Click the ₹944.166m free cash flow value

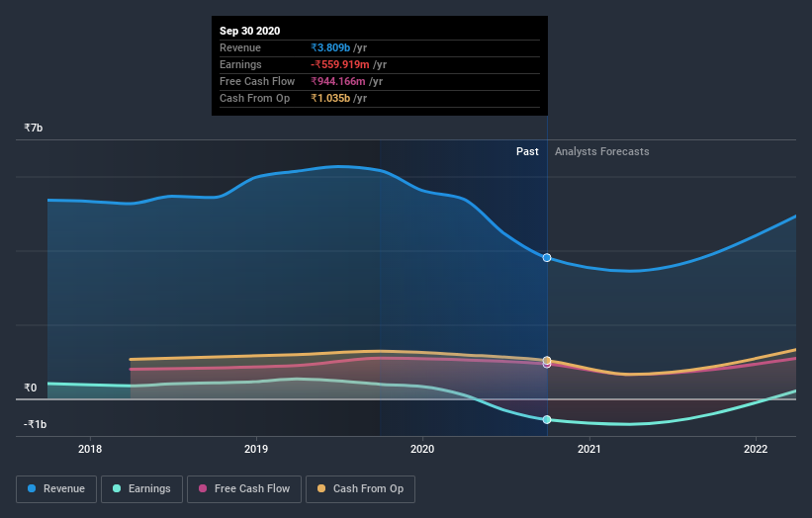pos(338,82)
